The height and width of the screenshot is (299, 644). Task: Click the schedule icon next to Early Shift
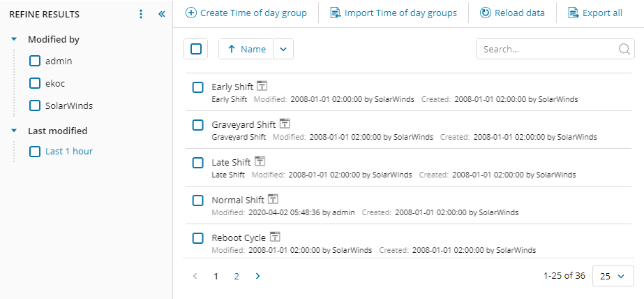pos(262,86)
